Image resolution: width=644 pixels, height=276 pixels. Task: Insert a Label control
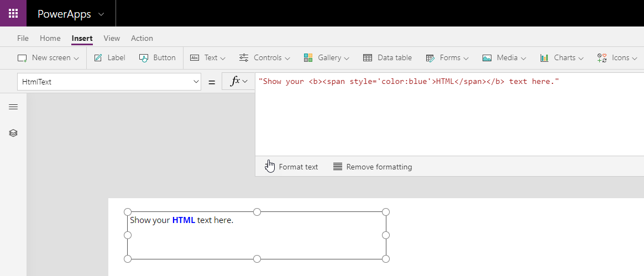tap(109, 57)
